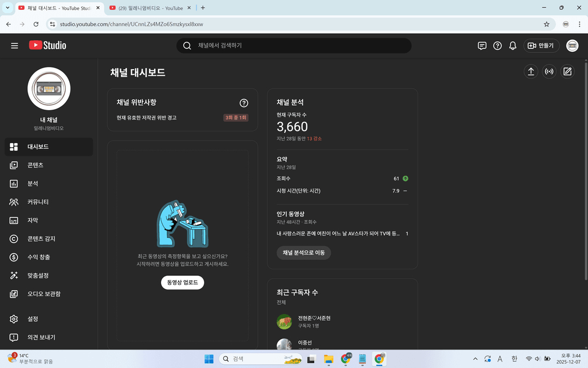Click the 동영상 업로드 button
Viewport: 588px width, 368px height.
coord(182,282)
